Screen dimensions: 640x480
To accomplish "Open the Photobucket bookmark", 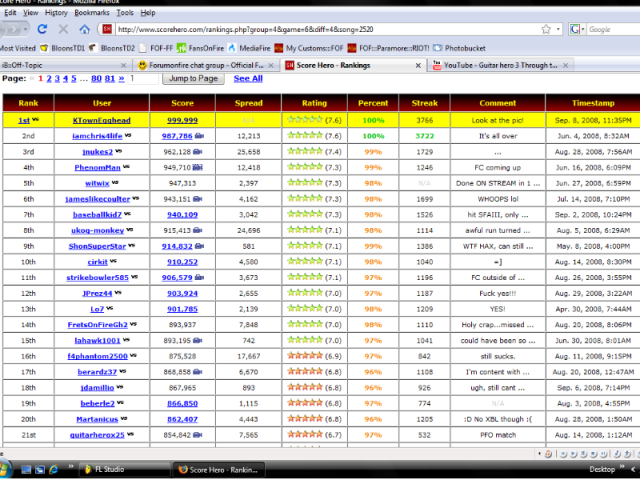I will pyautogui.click(x=460, y=48).
